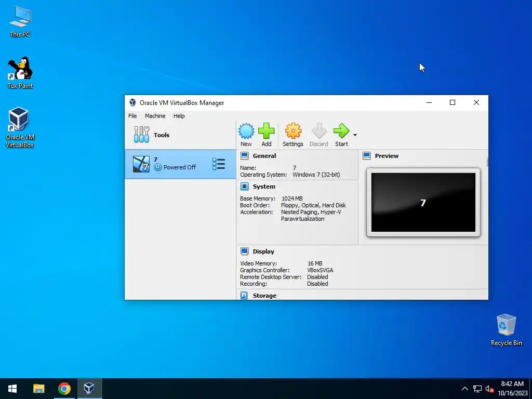532x399 pixels.
Task: Click the Recording Disabled value
Action: (x=317, y=284)
